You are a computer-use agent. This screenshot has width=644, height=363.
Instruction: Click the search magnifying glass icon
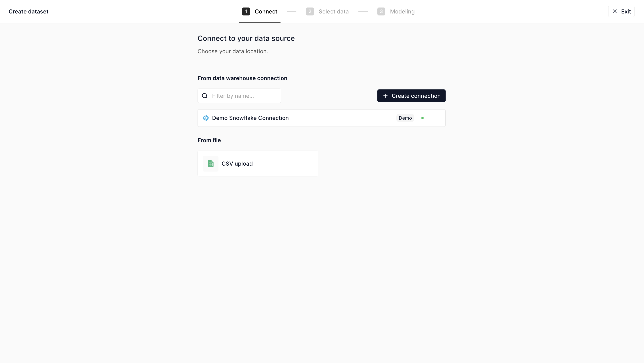205,96
